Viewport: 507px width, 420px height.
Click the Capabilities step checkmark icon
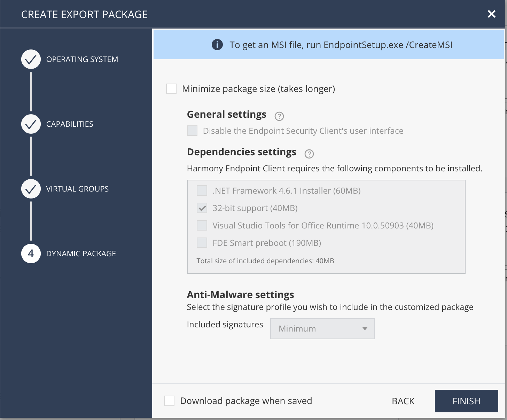point(31,124)
